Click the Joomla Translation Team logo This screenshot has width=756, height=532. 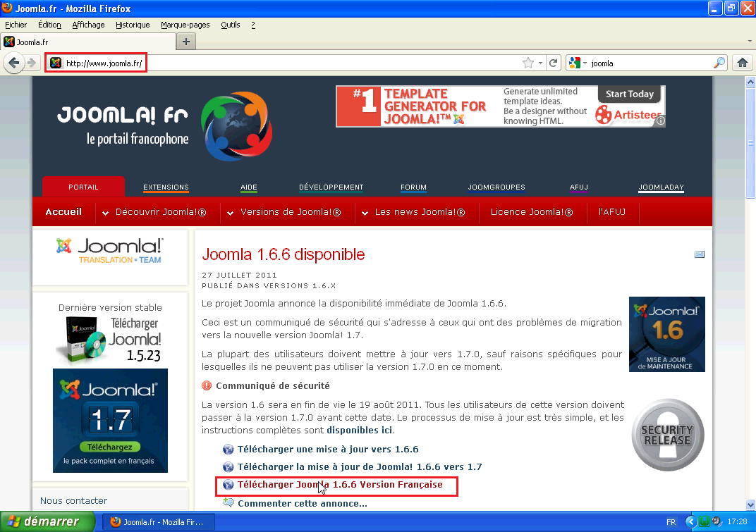coord(110,251)
